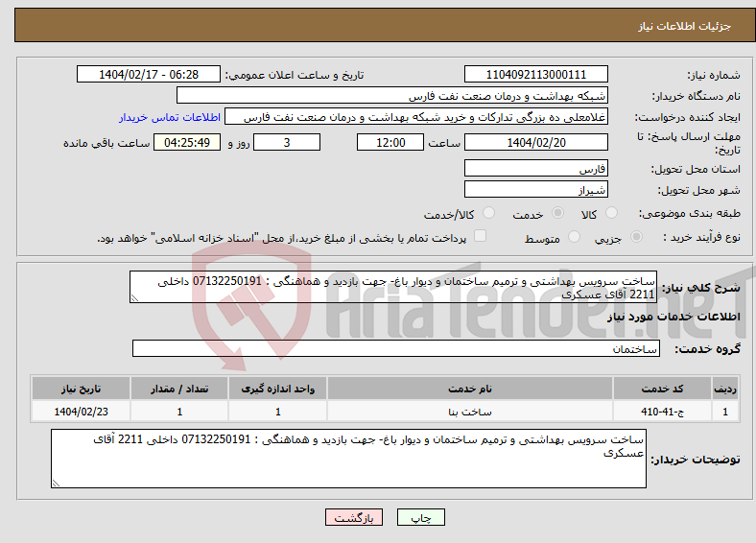Click the resize handle of general description box
This screenshot has width=756, height=543.
tap(134, 298)
